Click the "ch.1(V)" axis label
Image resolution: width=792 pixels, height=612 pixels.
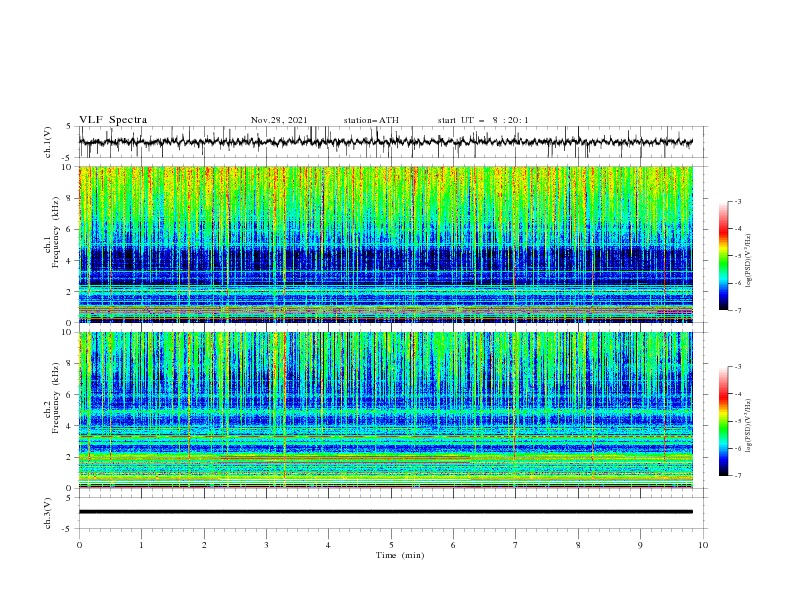click(x=48, y=142)
